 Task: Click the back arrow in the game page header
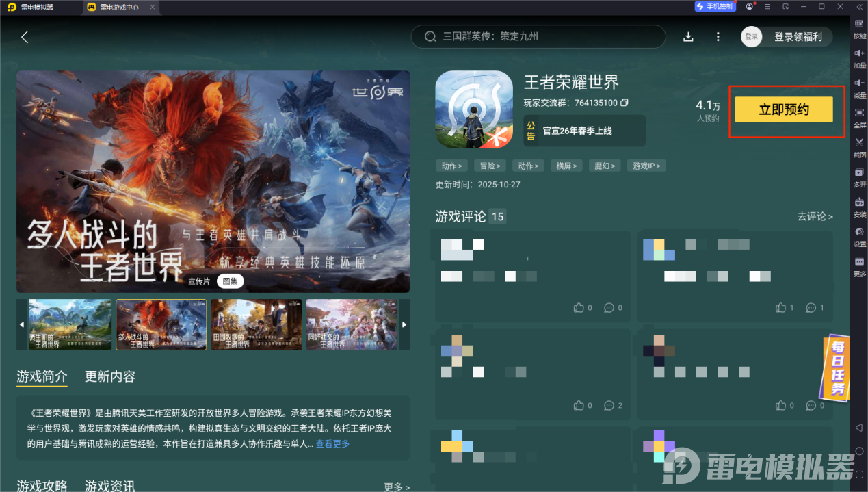[x=25, y=37]
